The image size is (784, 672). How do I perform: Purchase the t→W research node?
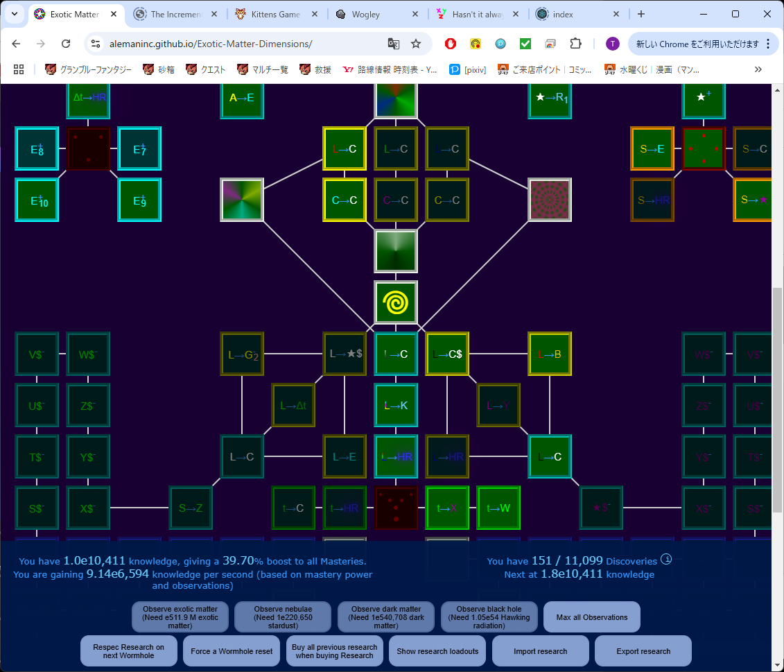click(498, 508)
